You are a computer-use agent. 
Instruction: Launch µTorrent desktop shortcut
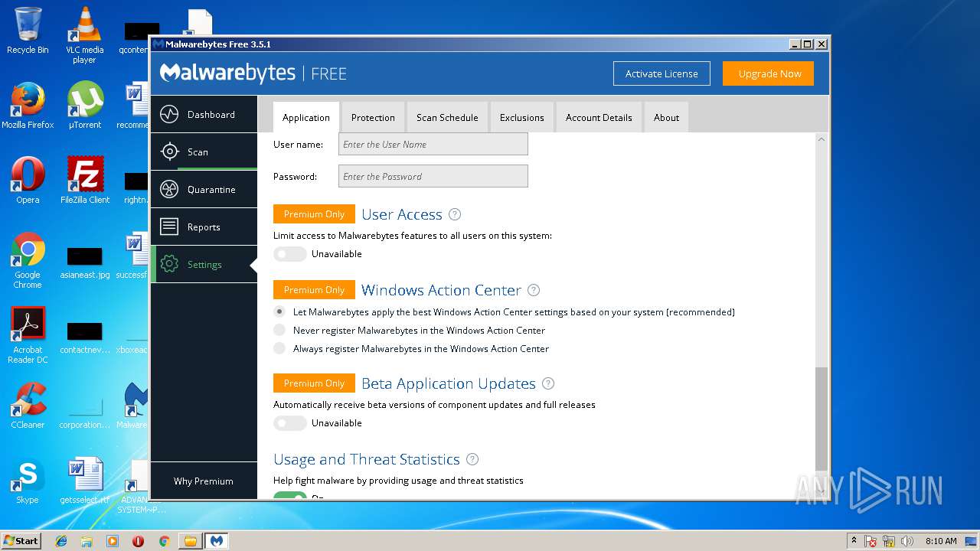pyautogui.click(x=84, y=106)
